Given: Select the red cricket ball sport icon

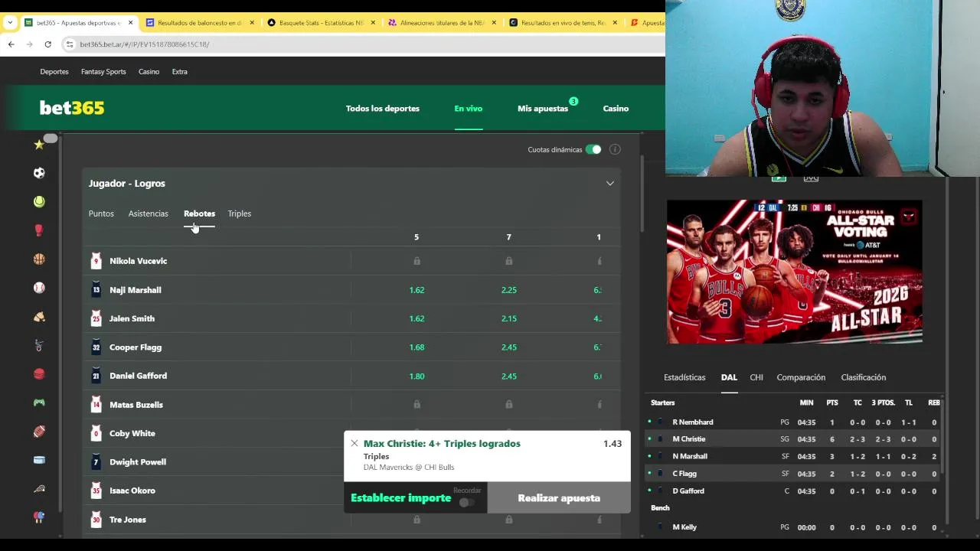Looking at the screenshot, I should (39, 373).
